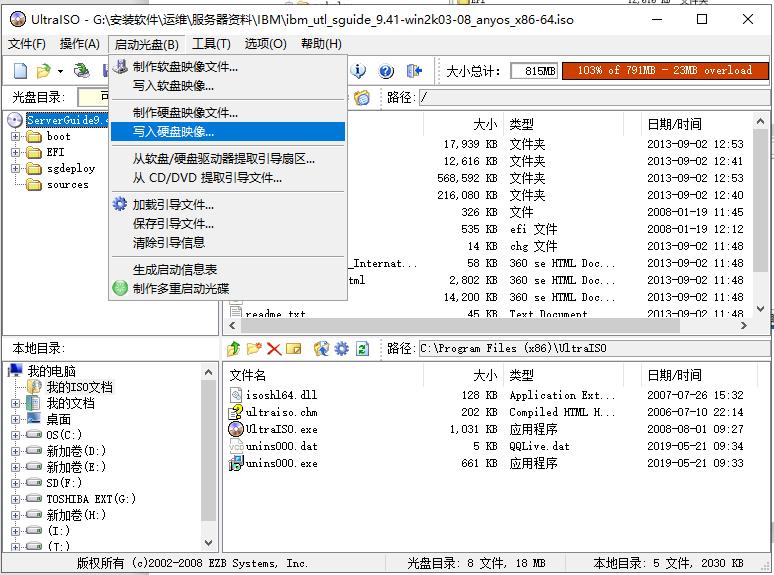Click the 大小 header in the local list
Image resolution: width=774 pixels, height=575 pixels.
coord(485,375)
